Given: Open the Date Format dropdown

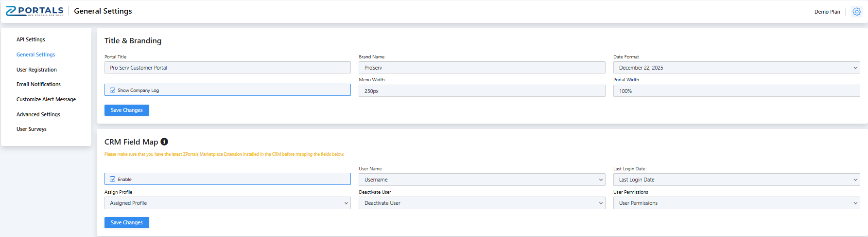Looking at the screenshot, I should [736, 68].
